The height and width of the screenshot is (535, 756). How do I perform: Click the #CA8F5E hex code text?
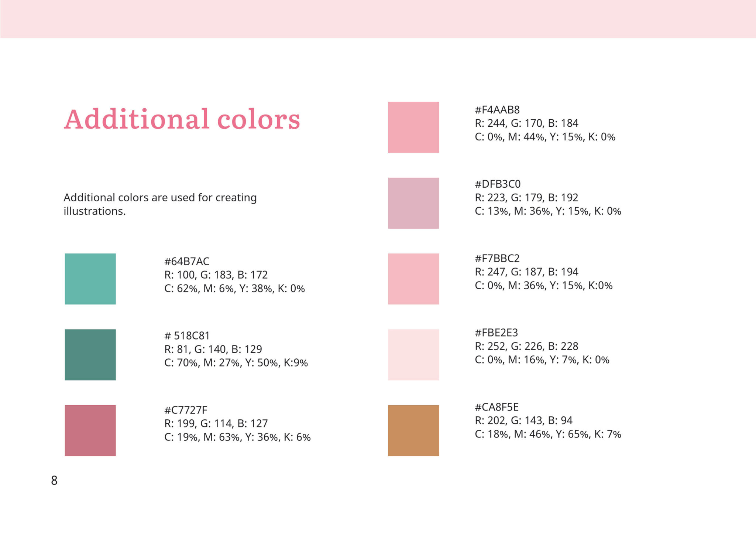(x=496, y=407)
